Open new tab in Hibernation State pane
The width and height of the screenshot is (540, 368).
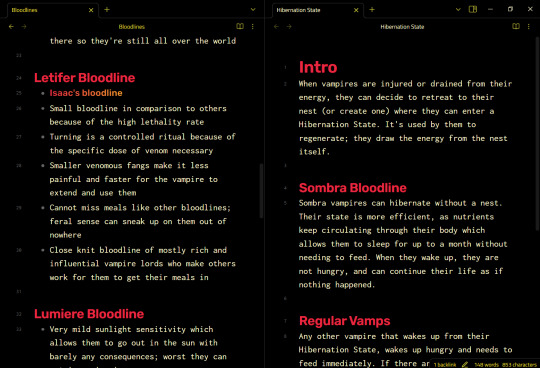click(x=372, y=10)
